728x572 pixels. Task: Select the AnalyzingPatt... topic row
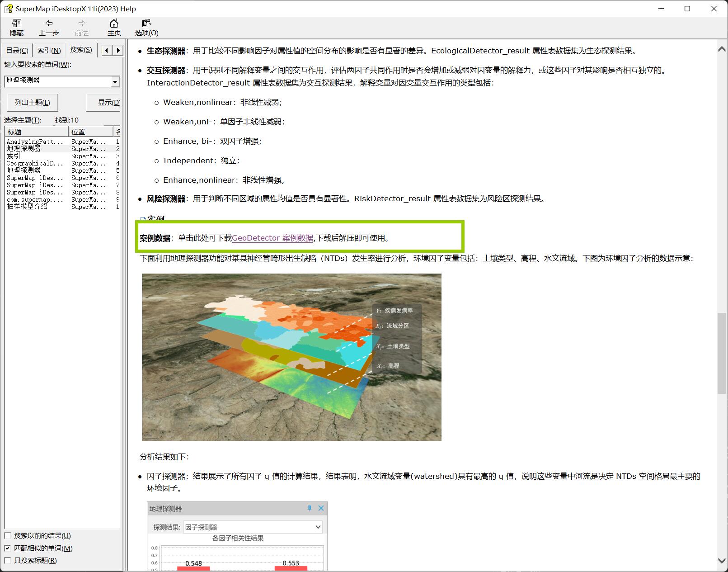pos(63,142)
